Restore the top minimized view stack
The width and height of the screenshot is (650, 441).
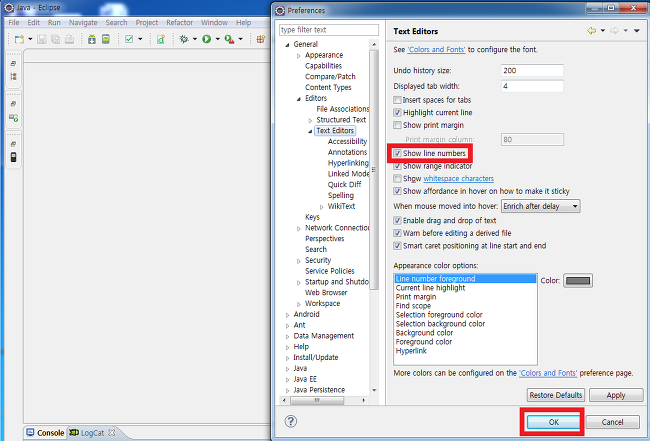coord(13,63)
